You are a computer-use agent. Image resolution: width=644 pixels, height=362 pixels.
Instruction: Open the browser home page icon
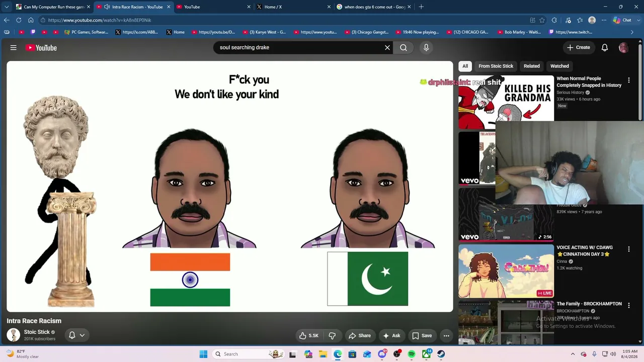[31, 20]
